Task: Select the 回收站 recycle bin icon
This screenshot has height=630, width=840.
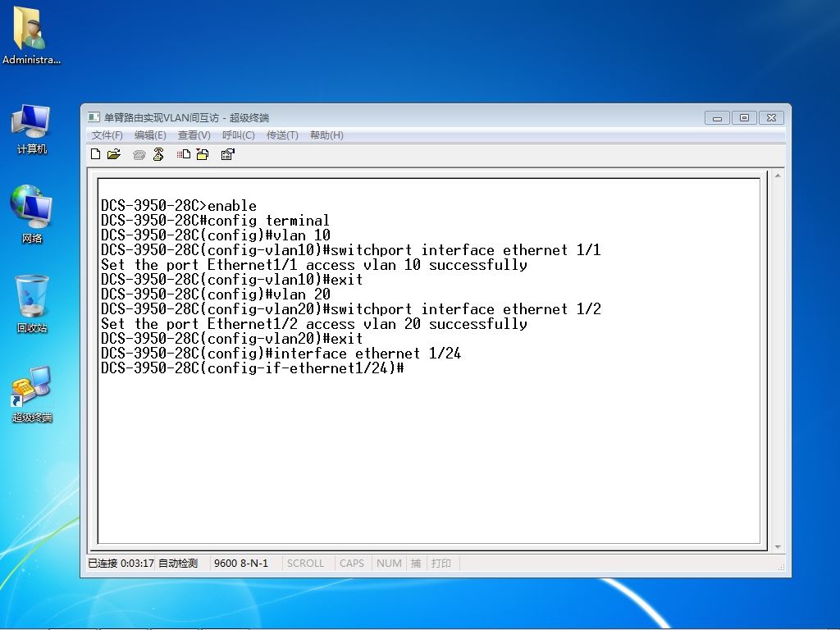Action: point(32,304)
